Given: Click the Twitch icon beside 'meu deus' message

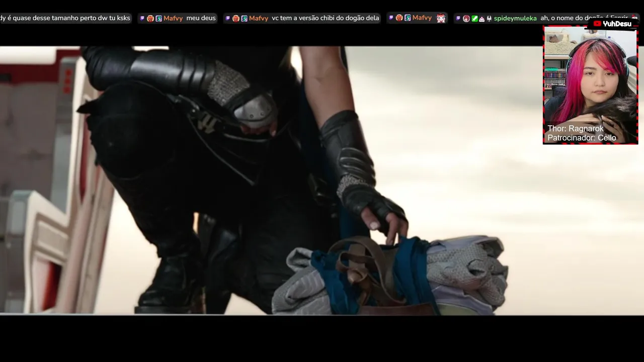Looking at the screenshot, I should coord(142,18).
